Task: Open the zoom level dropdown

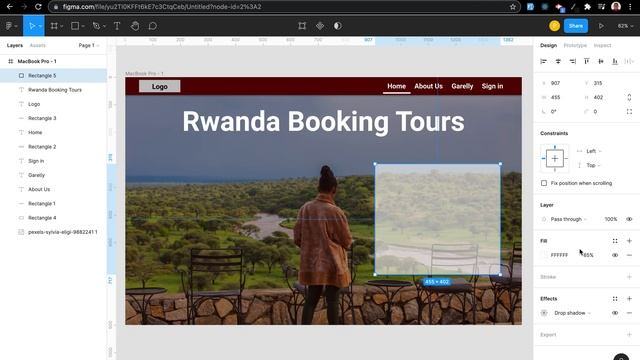Action: click(x=625, y=26)
